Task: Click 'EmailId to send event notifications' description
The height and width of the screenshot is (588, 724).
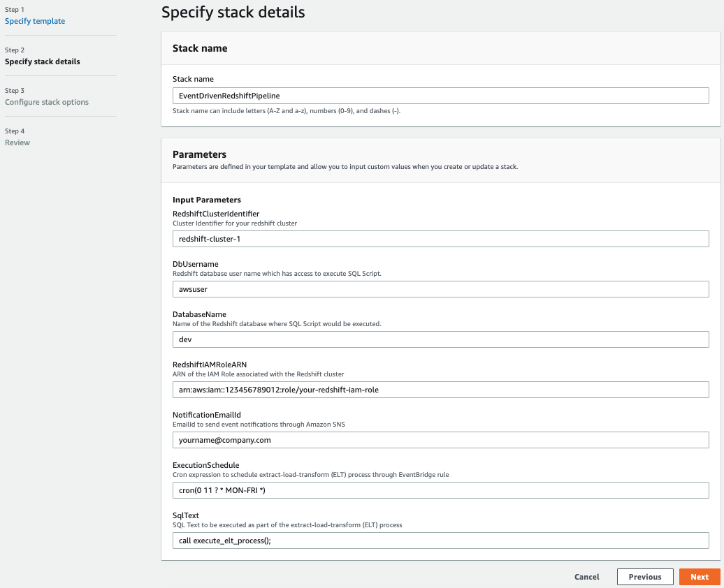Action: [x=259, y=424]
